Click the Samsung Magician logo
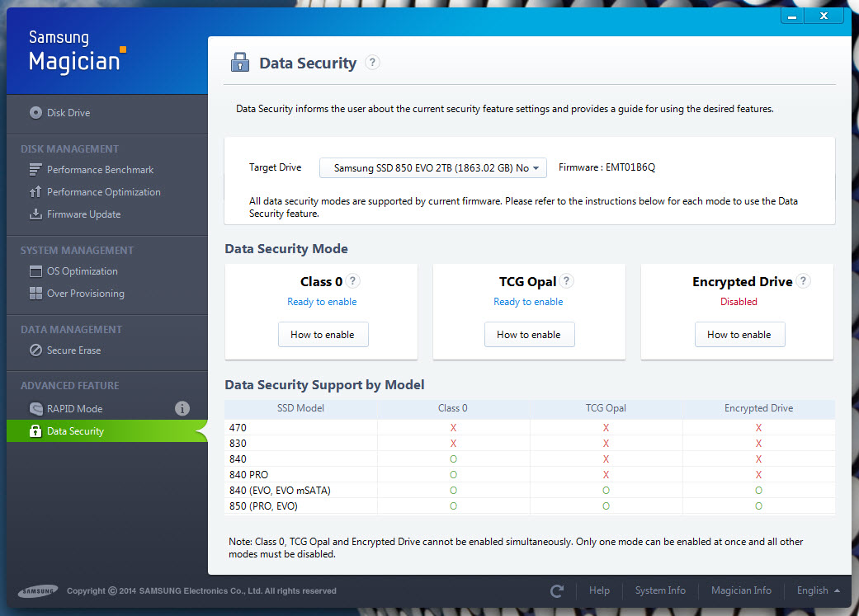 (77, 51)
